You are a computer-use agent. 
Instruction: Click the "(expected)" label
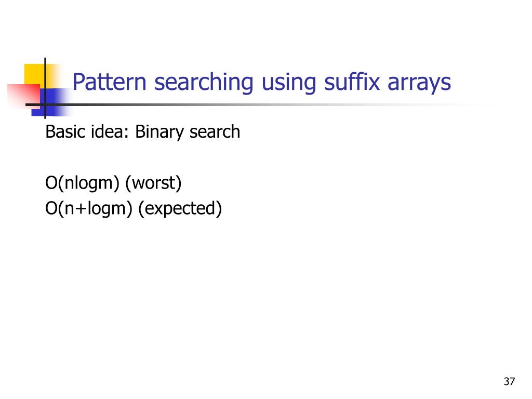[180, 209]
